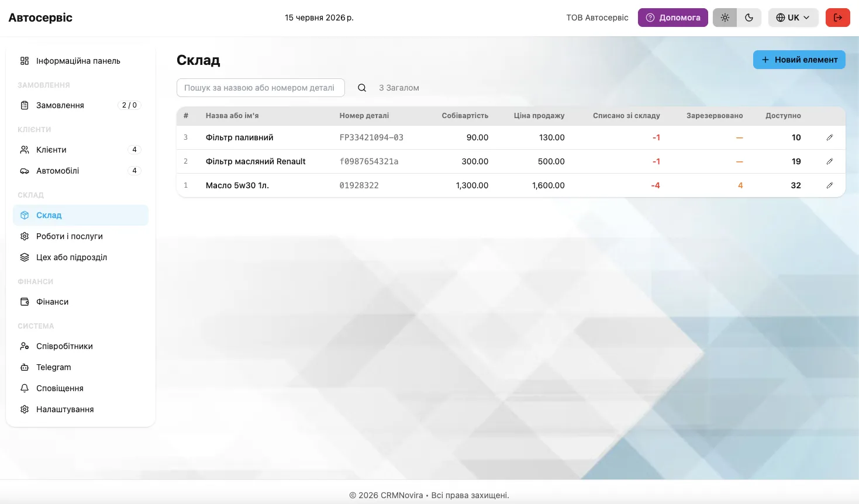This screenshot has height=504, width=859.
Task: Click the user icon beside Співробітники
Action: [x=25, y=346]
